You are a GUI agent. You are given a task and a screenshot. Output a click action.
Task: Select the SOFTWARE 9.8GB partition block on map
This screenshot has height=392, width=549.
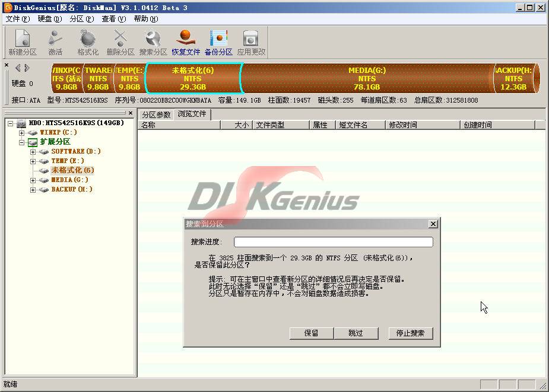pos(99,78)
